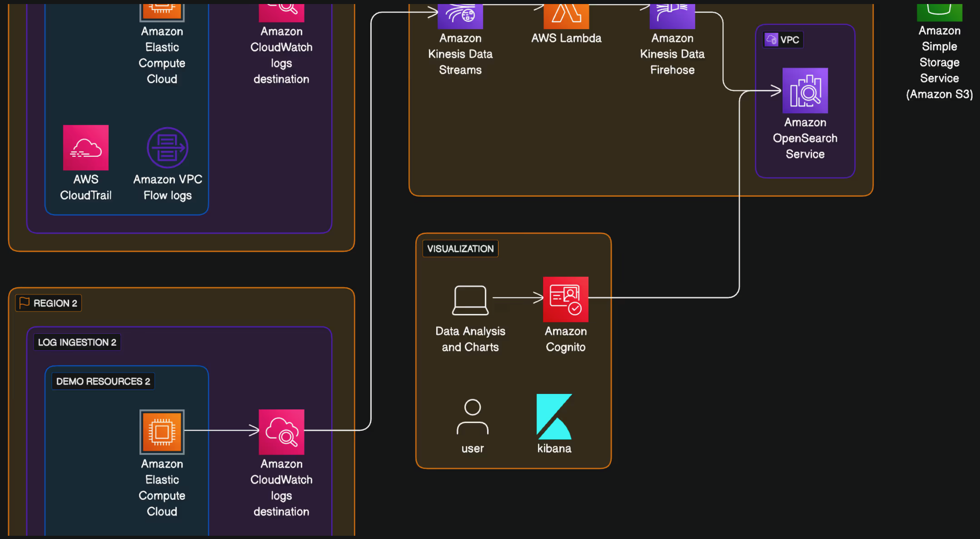Click the Region 2 CloudWatch logs destination icon

[x=282, y=432]
